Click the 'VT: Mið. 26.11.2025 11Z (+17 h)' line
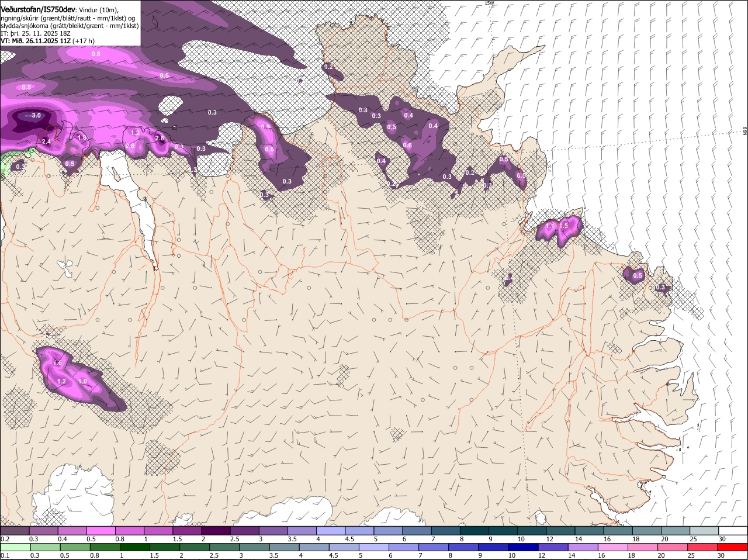 click(x=47, y=41)
